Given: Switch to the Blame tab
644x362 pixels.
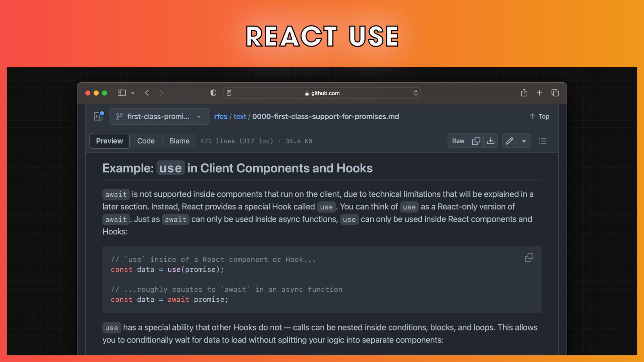Looking at the screenshot, I should tap(179, 141).
